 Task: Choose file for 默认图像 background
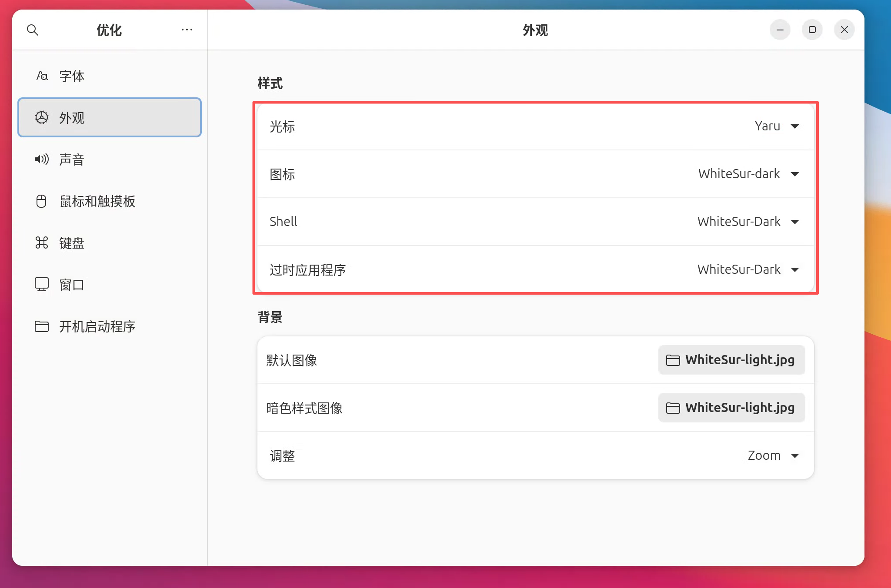pos(731,360)
